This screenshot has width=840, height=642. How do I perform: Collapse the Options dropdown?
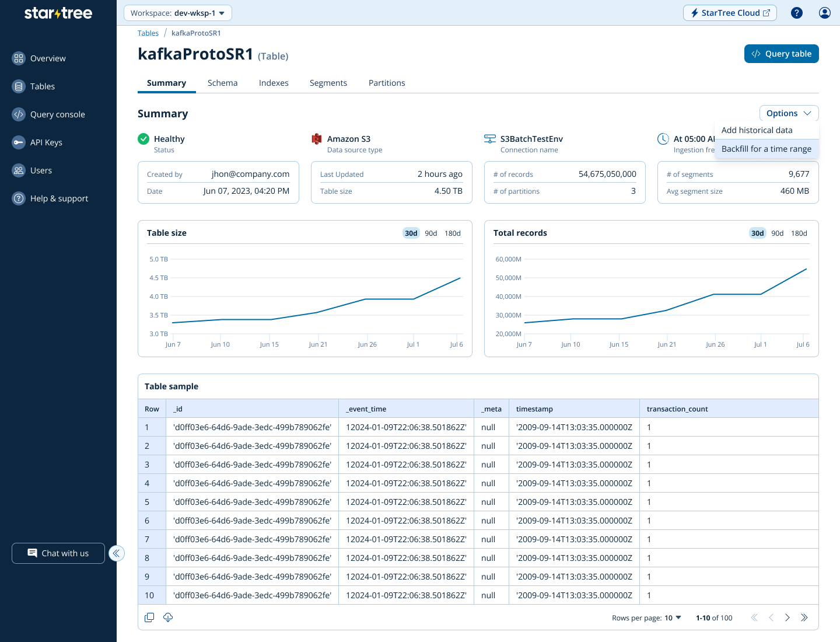pos(789,113)
